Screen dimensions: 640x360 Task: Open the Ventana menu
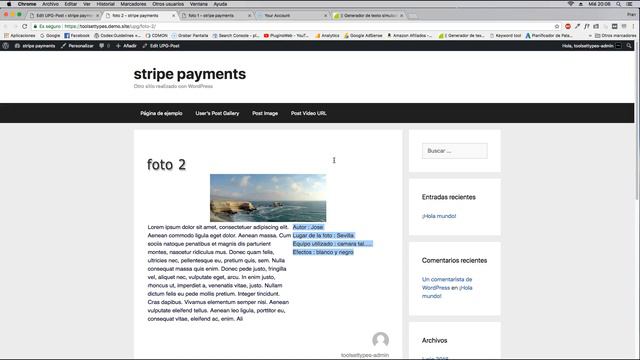click(x=198, y=4)
